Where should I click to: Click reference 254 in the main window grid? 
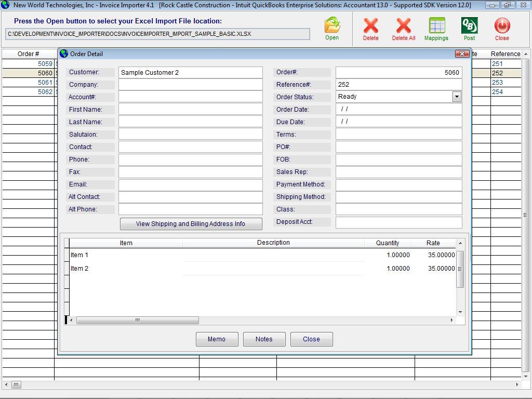(x=497, y=92)
